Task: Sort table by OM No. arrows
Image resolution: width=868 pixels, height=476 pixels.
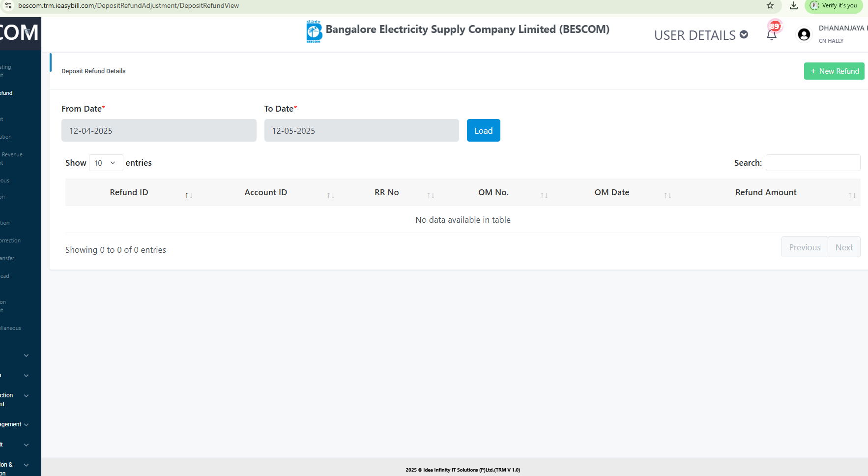Action: pos(544,195)
